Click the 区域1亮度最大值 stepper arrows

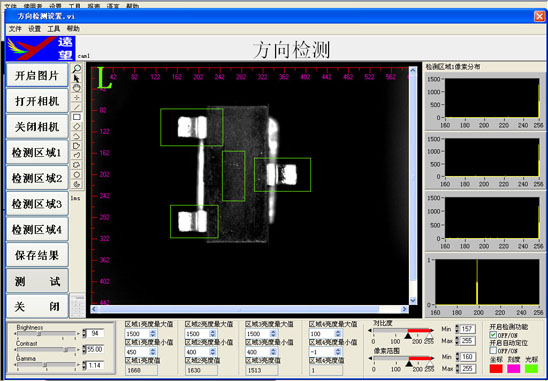pos(152,334)
